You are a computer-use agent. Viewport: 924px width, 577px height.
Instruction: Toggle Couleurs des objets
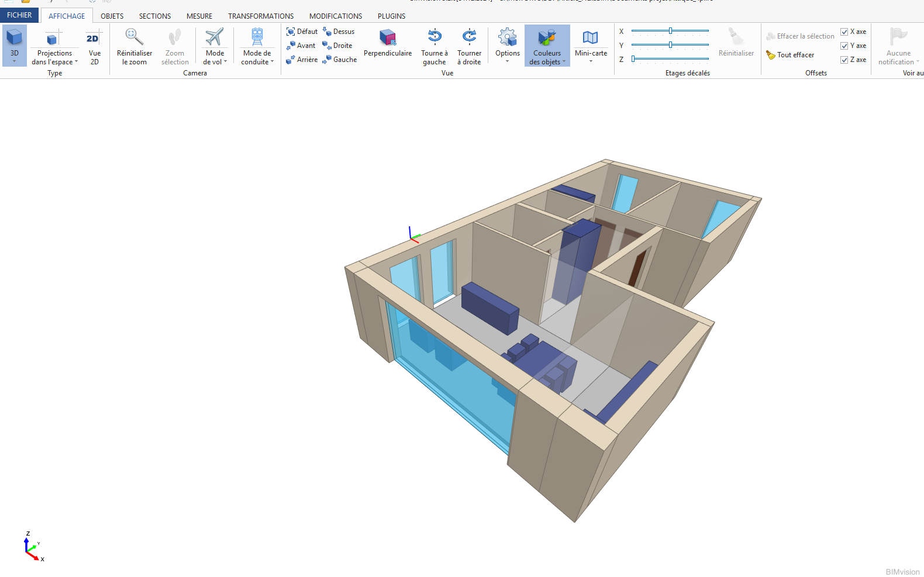[x=547, y=46]
